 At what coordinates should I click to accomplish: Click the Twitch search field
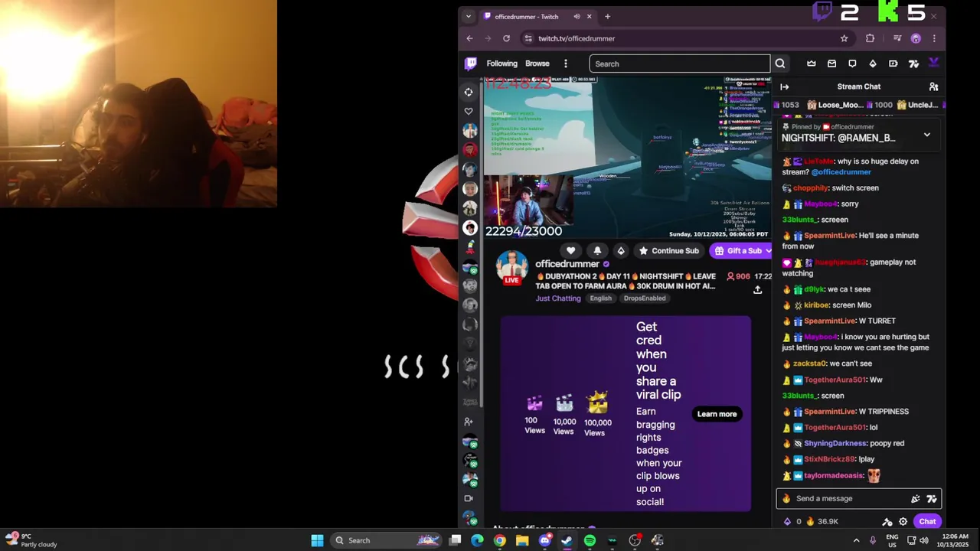tap(679, 64)
